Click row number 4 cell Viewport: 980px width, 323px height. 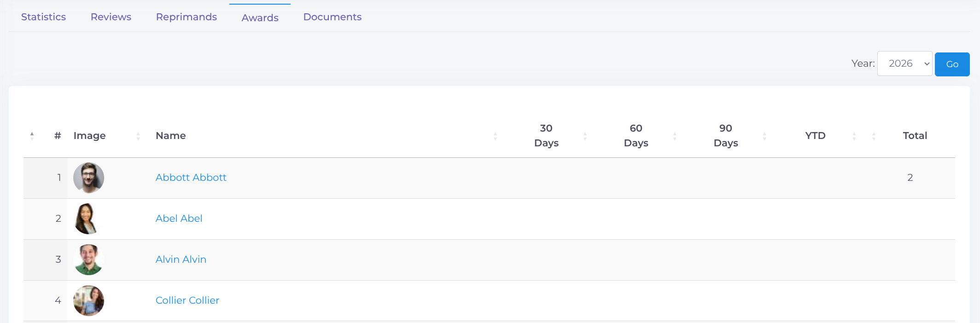tap(45, 301)
